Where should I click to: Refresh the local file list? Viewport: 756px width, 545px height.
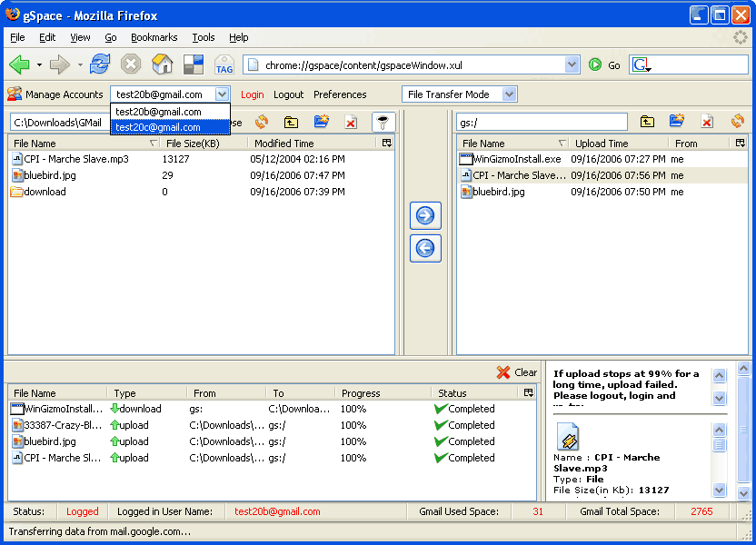[x=262, y=122]
